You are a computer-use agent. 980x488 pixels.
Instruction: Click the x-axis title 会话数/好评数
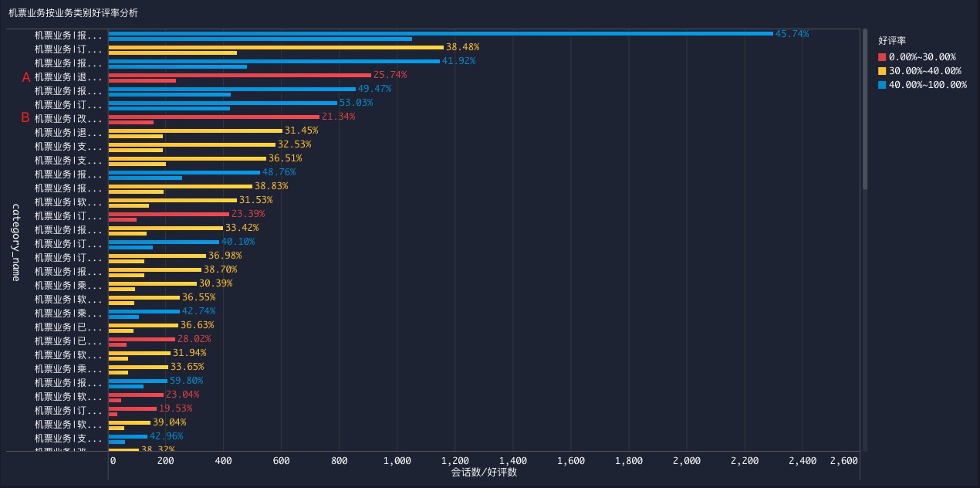tap(484, 472)
